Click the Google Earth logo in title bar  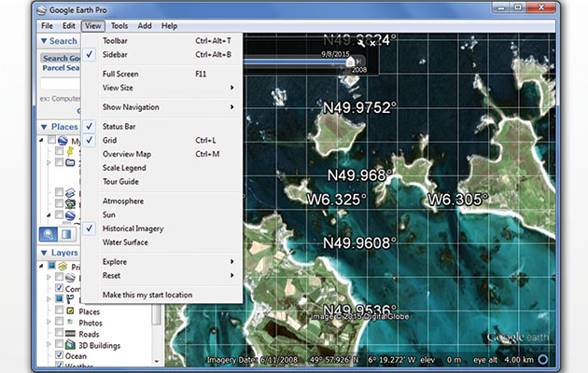click(x=42, y=10)
